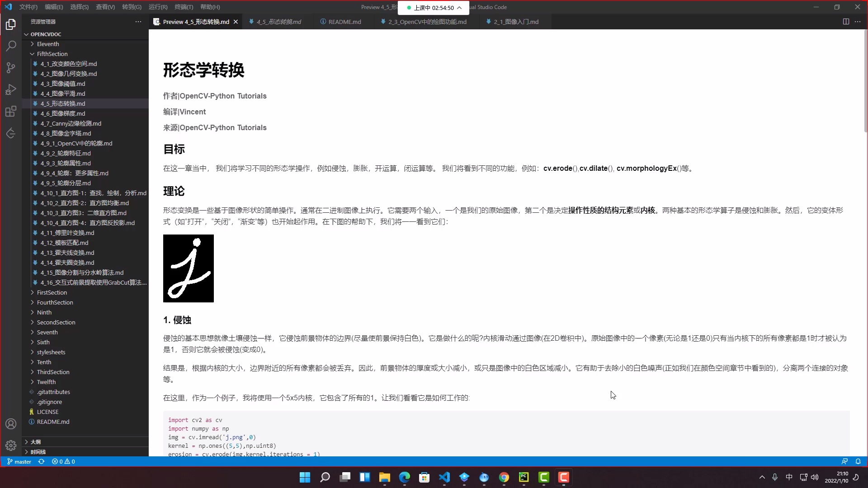868x488 pixels.
Task: Open the Manage gear icon
Action: [11, 445]
